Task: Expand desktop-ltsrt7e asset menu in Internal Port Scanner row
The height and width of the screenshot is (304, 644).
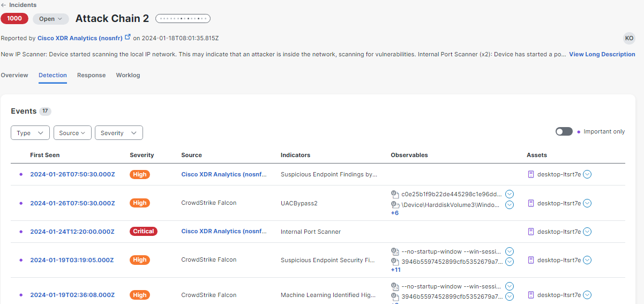Action: (x=587, y=232)
